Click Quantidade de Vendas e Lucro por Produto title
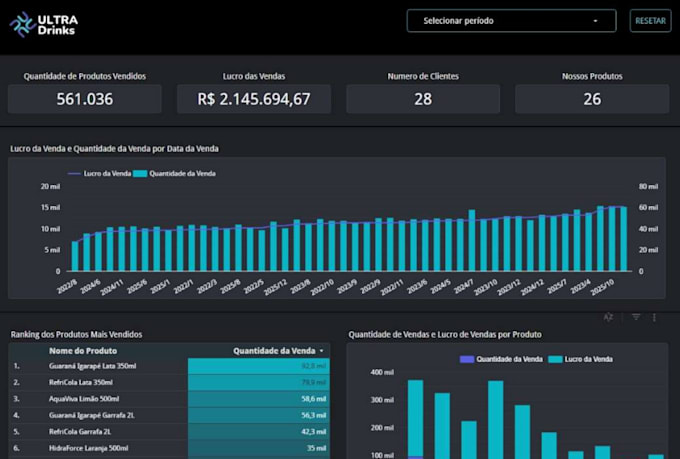Screen dimensions: 680x459 pos(445,334)
